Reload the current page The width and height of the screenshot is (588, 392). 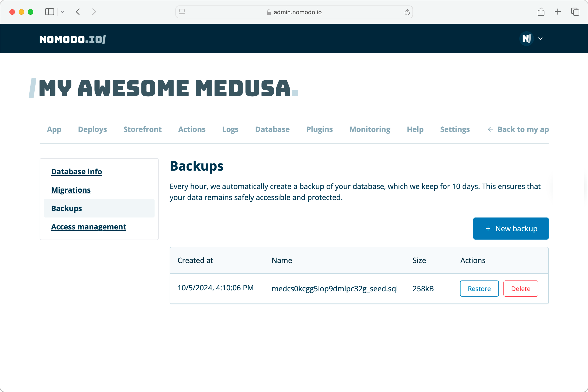click(407, 12)
